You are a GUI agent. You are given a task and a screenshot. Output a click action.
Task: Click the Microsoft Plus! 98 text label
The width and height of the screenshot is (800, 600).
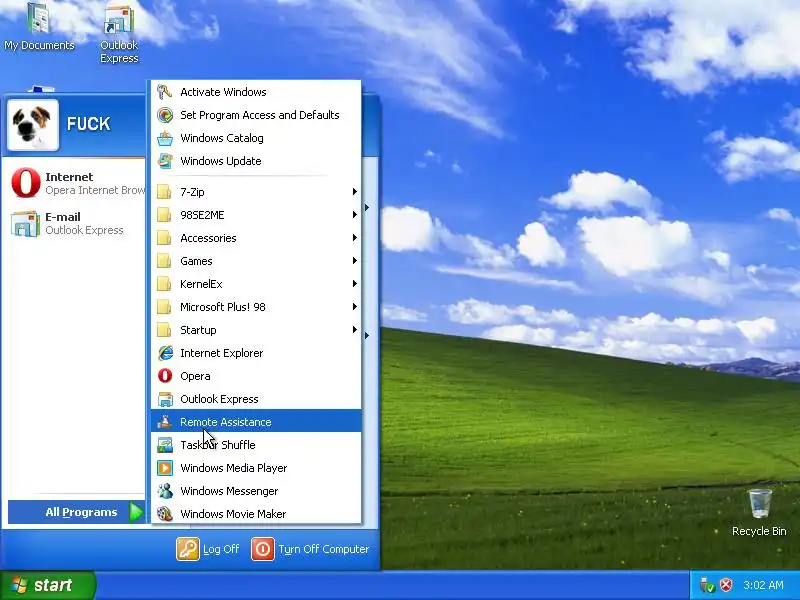pyautogui.click(x=223, y=307)
